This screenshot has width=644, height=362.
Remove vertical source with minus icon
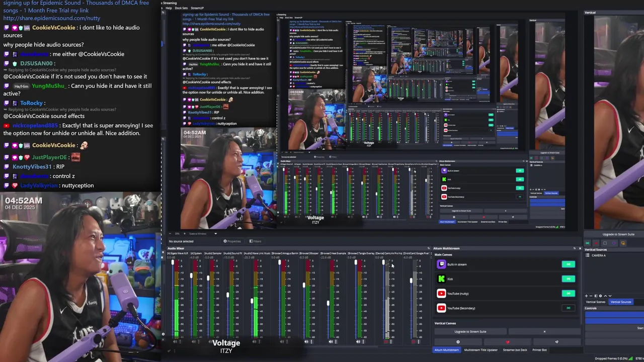tap(591, 296)
